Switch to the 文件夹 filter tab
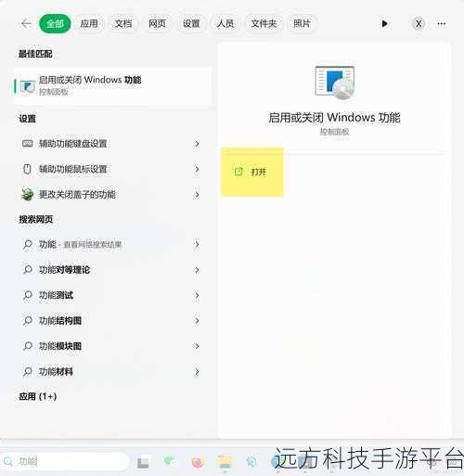This screenshot has height=476, width=464. [264, 23]
